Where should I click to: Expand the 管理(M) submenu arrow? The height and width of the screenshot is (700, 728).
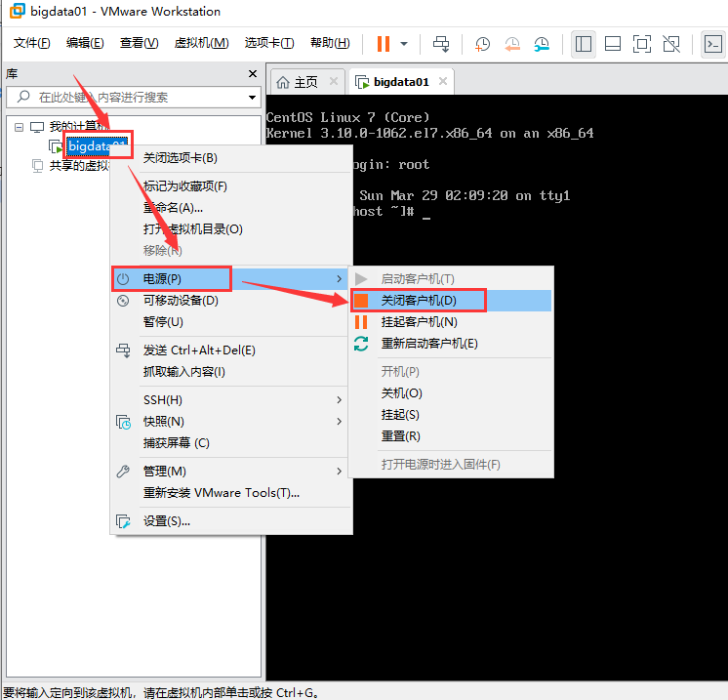point(339,471)
